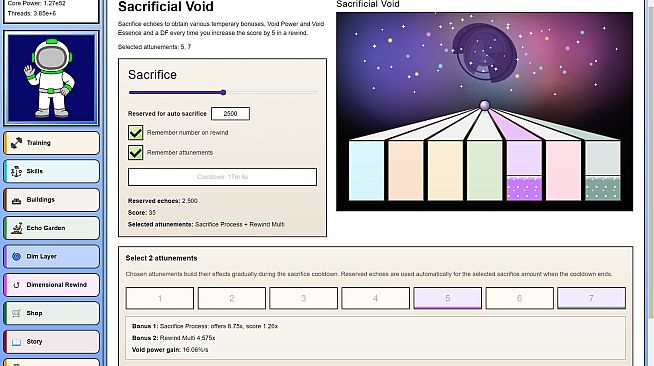Deselect attunement 7
This screenshot has width=654, height=366.
pos(591,298)
